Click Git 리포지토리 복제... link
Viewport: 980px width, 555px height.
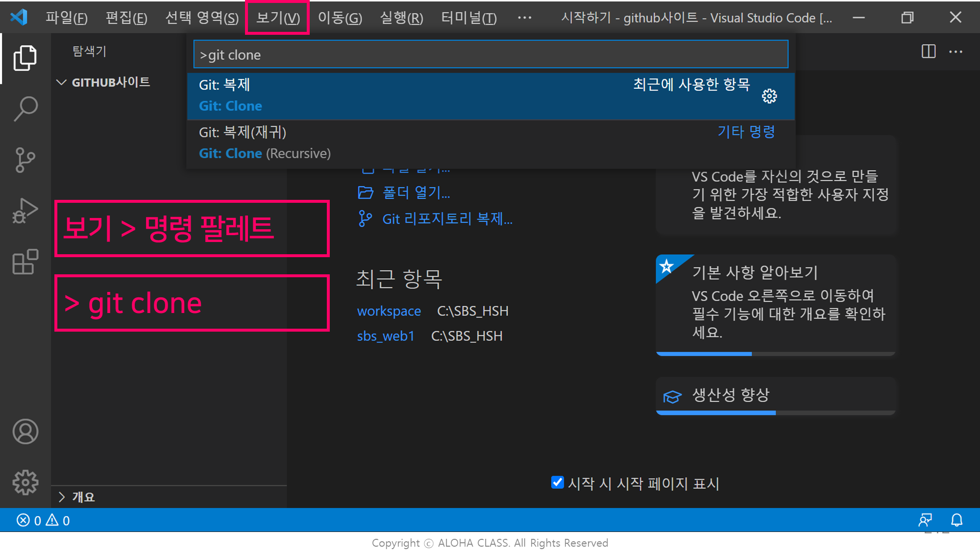pos(447,218)
